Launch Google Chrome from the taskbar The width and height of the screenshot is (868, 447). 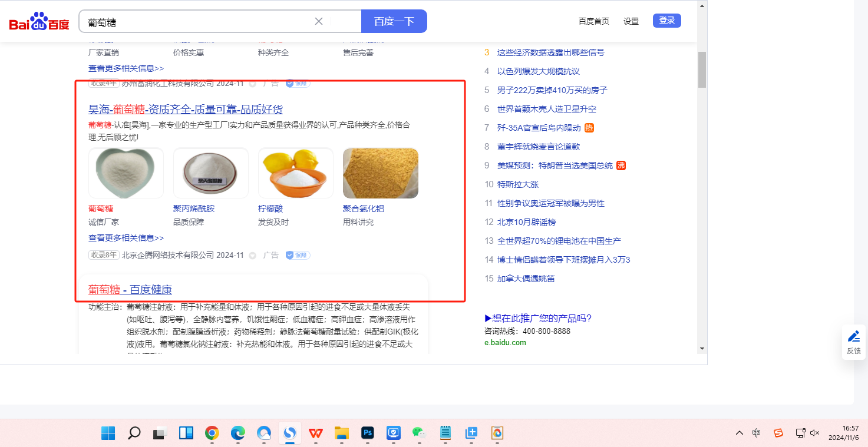click(212, 433)
